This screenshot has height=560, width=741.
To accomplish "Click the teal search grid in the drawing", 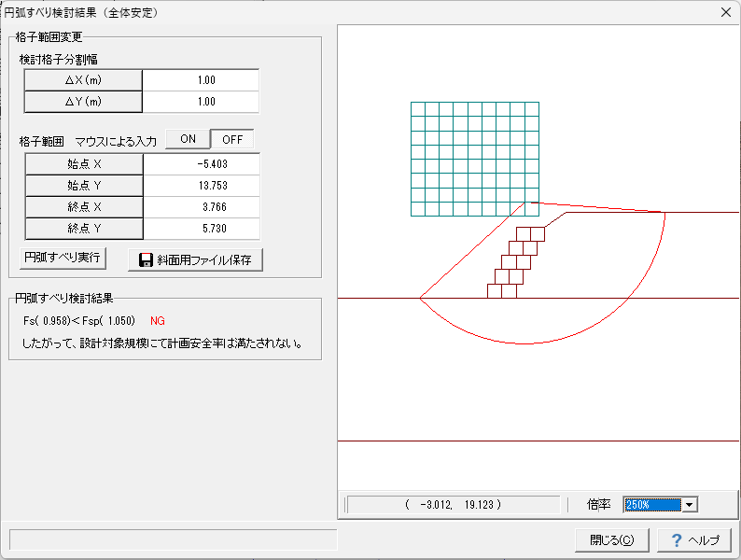I will coord(474,158).
